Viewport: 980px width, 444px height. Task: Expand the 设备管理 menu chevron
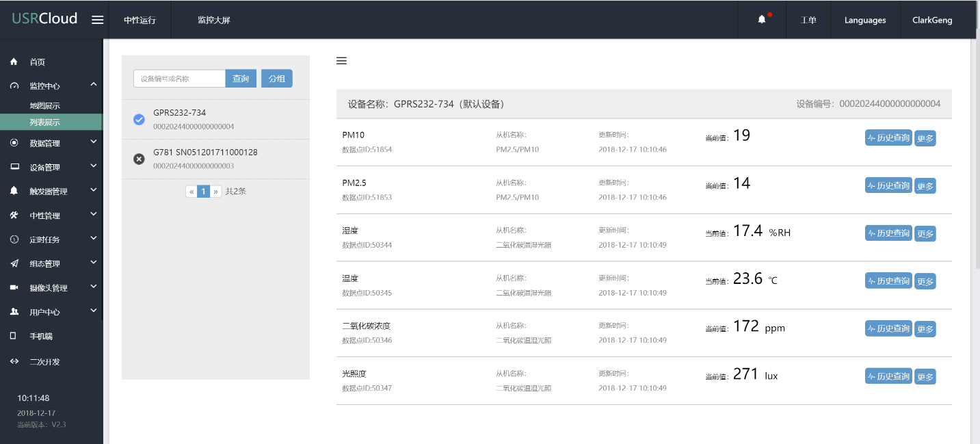[94, 166]
